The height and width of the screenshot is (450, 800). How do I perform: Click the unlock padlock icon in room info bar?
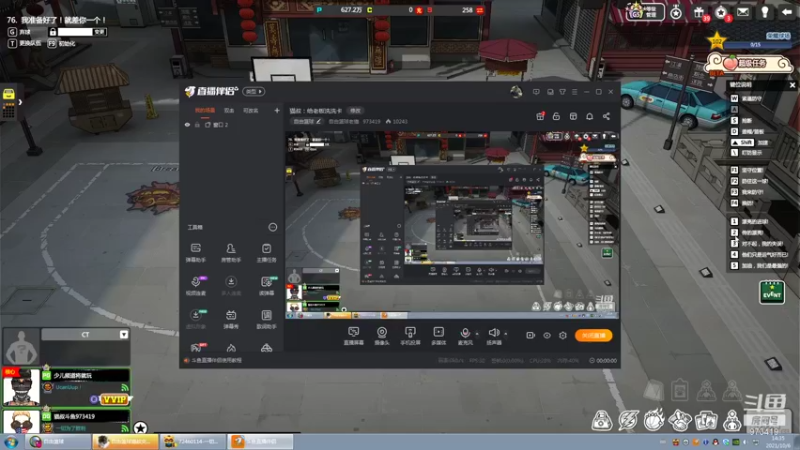556,116
